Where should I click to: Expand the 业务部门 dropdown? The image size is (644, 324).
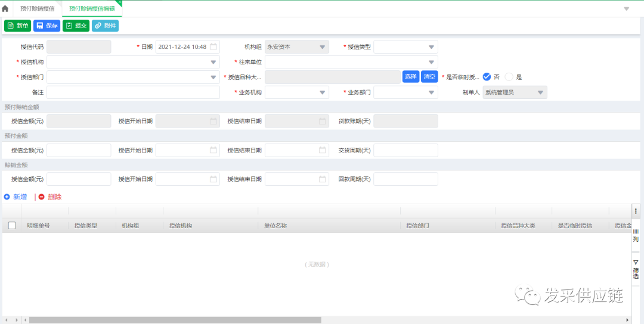tap(431, 93)
